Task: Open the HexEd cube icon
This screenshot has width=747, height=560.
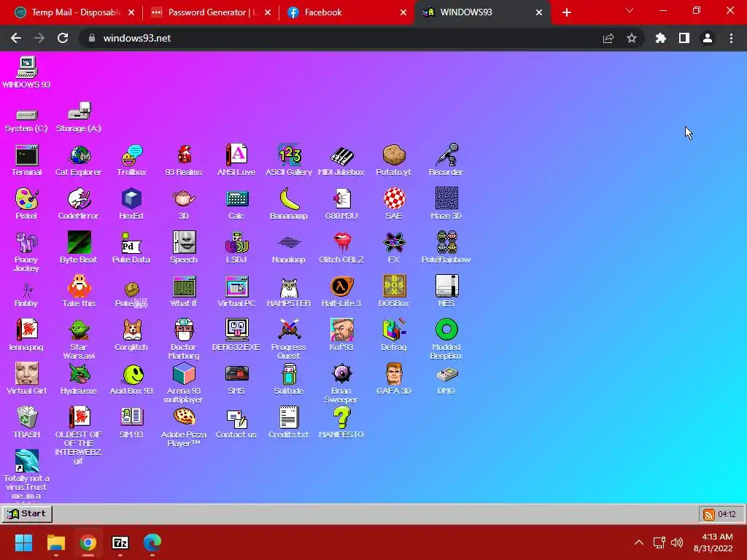Action: pos(131,204)
